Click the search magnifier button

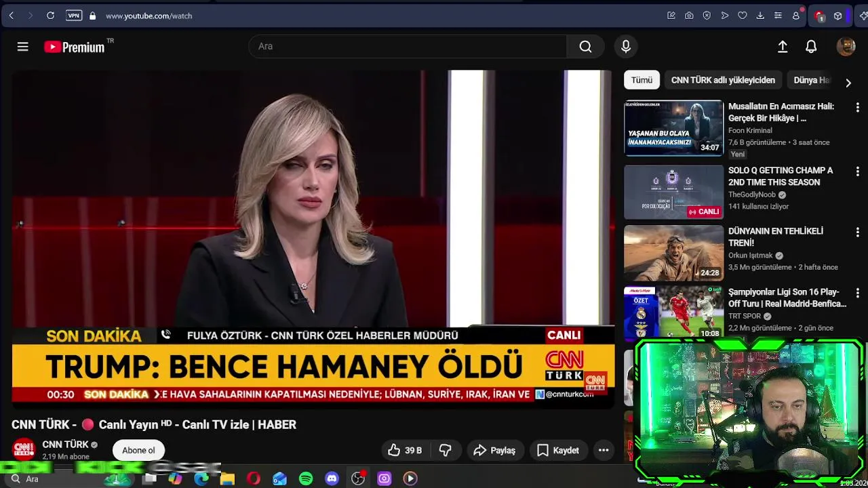585,46
